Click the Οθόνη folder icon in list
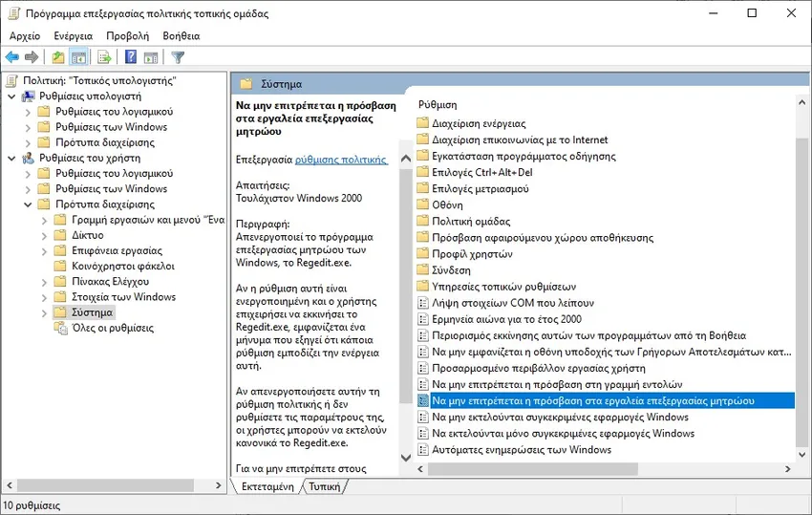 [x=423, y=204]
